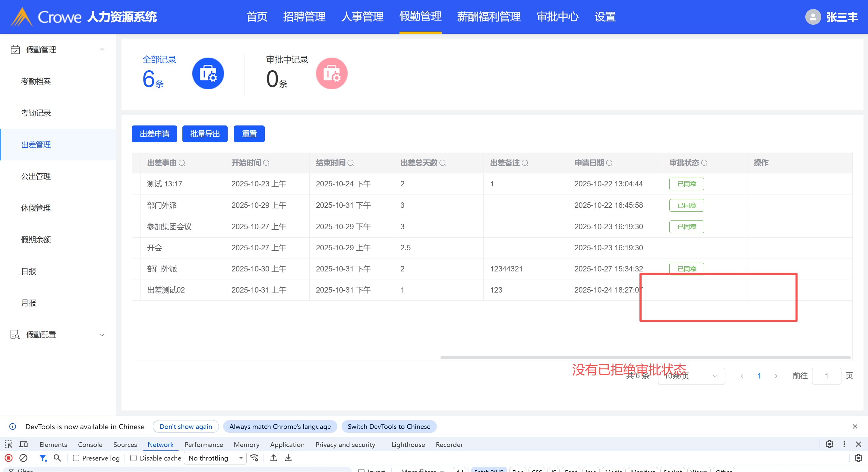Click the pink 审批中记录 briefcase icon
The height and width of the screenshot is (472, 868).
pos(332,74)
